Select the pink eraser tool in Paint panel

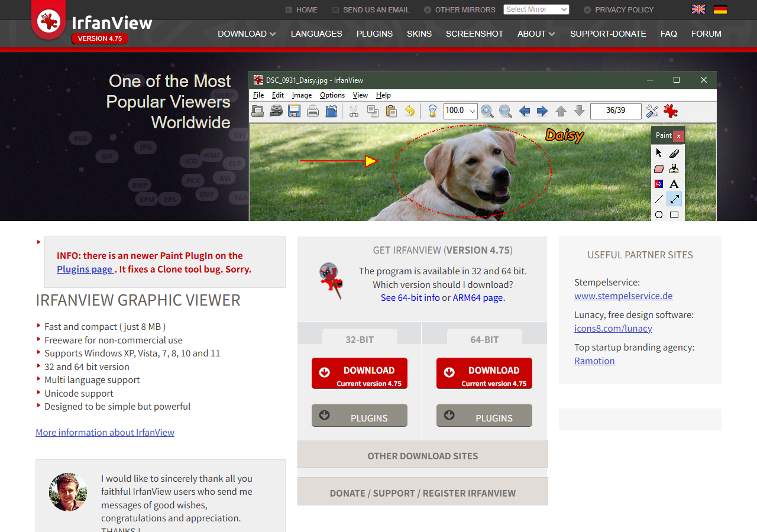[x=659, y=168]
